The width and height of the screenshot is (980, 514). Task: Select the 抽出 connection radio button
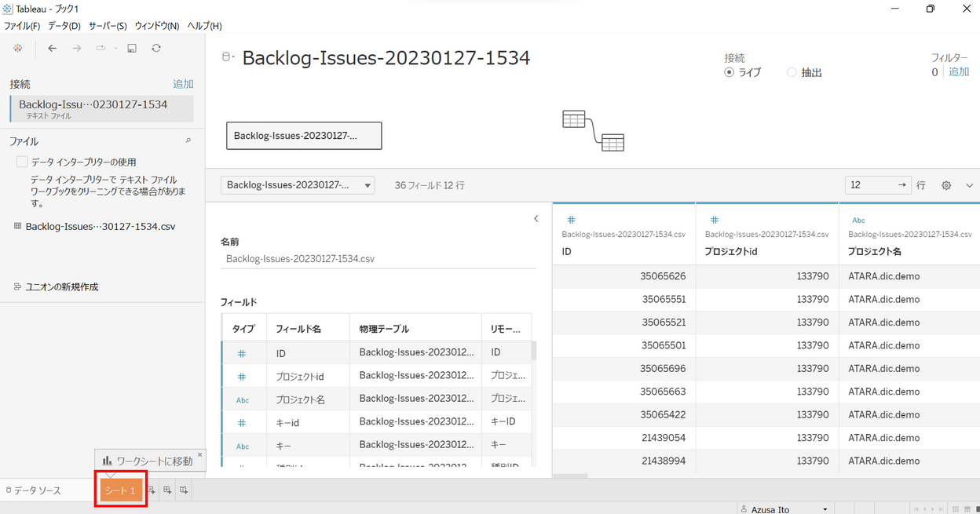coord(792,72)
